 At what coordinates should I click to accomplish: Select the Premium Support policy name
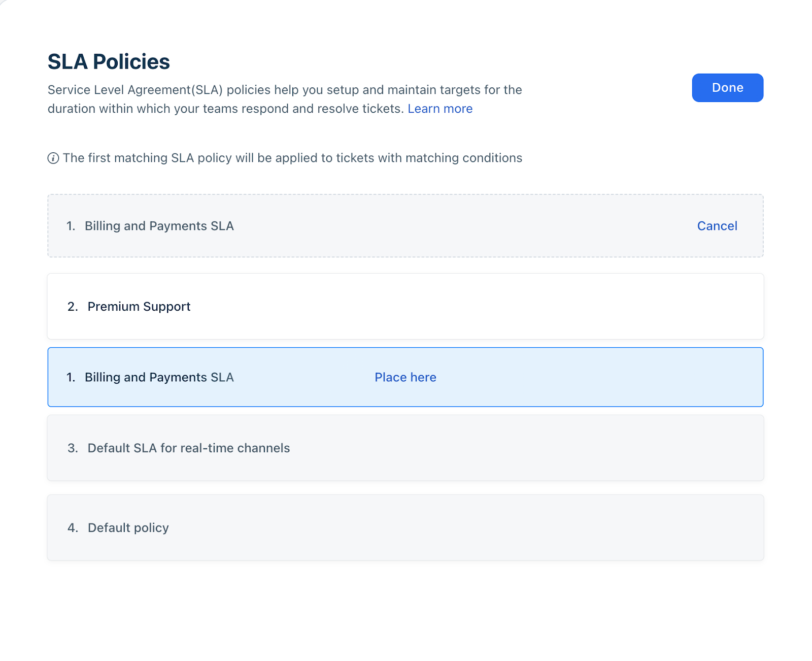(x=139, y=307)
